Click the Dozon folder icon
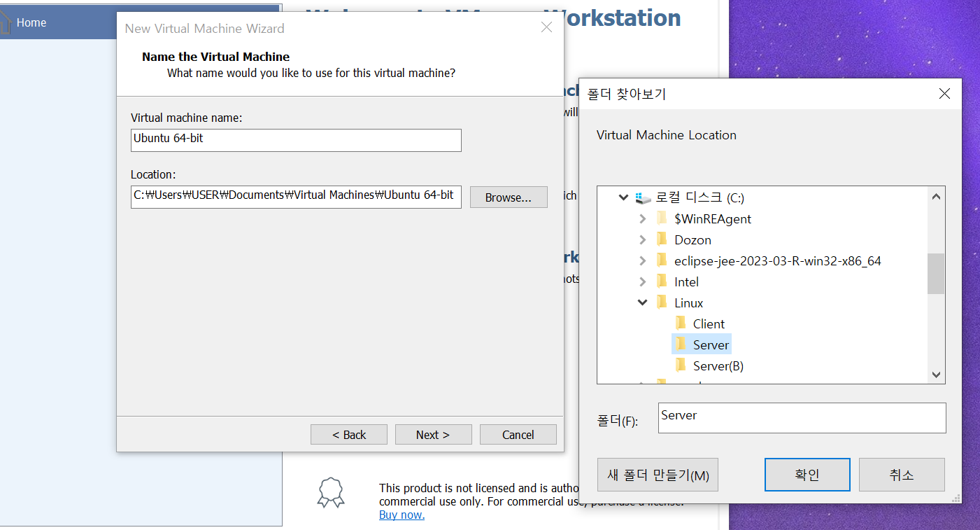 [662, 239]
